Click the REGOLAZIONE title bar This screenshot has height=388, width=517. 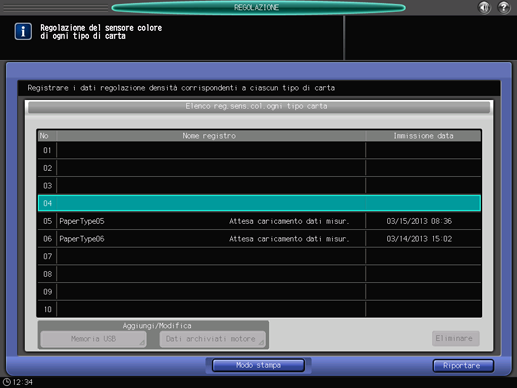click(x=258, y=7)
